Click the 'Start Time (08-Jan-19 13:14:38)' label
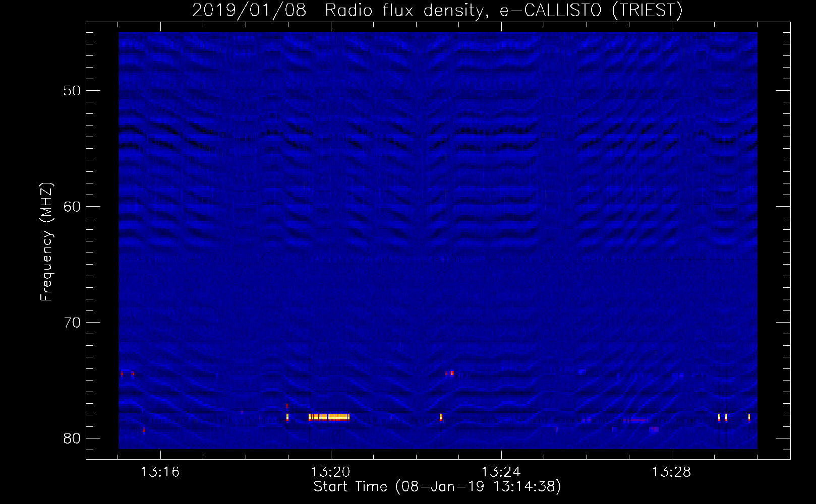The height and width of the screenshot is (504, 816). click(x=437, y=487)
